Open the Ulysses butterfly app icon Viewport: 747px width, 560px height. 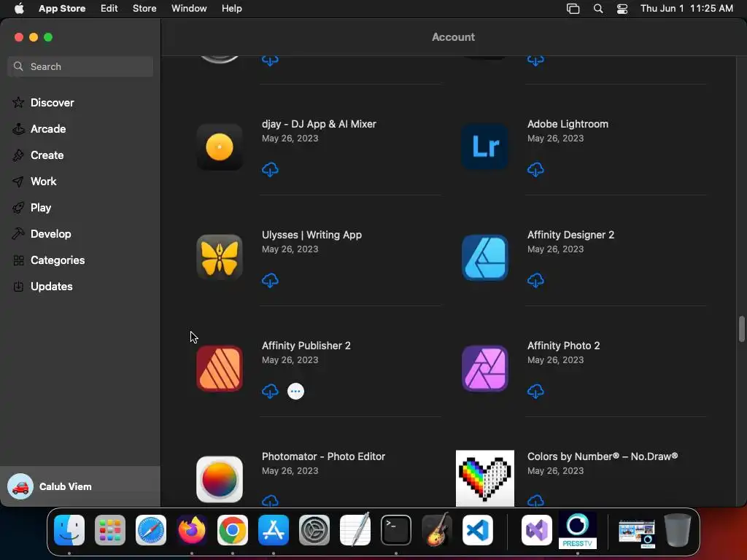pyautogui.click(x=220, y=257)
